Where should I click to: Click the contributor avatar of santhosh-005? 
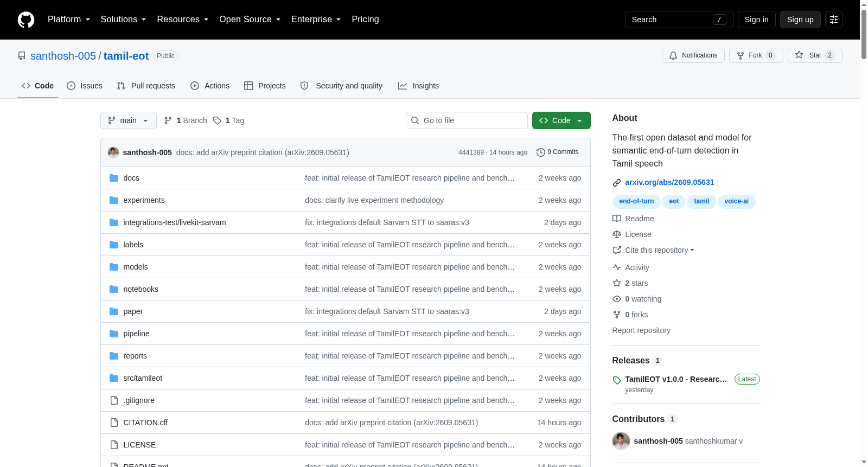click(x=621, y=441)
